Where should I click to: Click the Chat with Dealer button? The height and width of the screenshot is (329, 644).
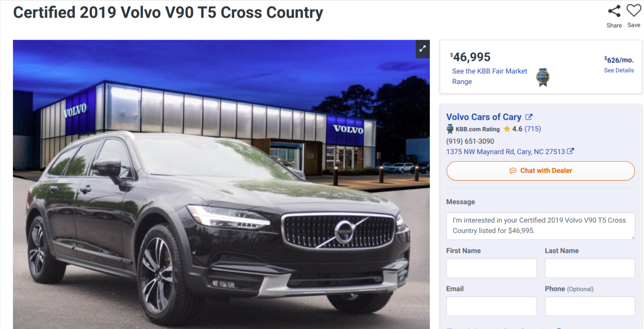pyautogui.click(x=540, y=171)
